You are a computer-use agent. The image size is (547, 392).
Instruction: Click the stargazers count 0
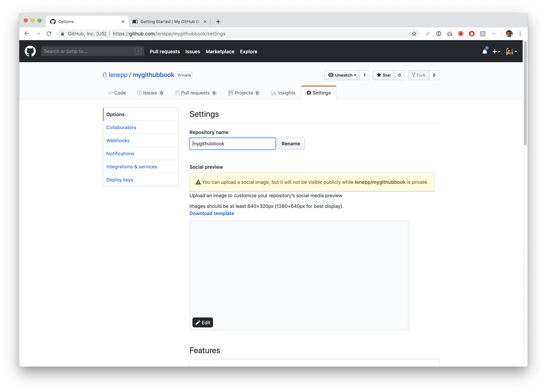coord(400,75)
